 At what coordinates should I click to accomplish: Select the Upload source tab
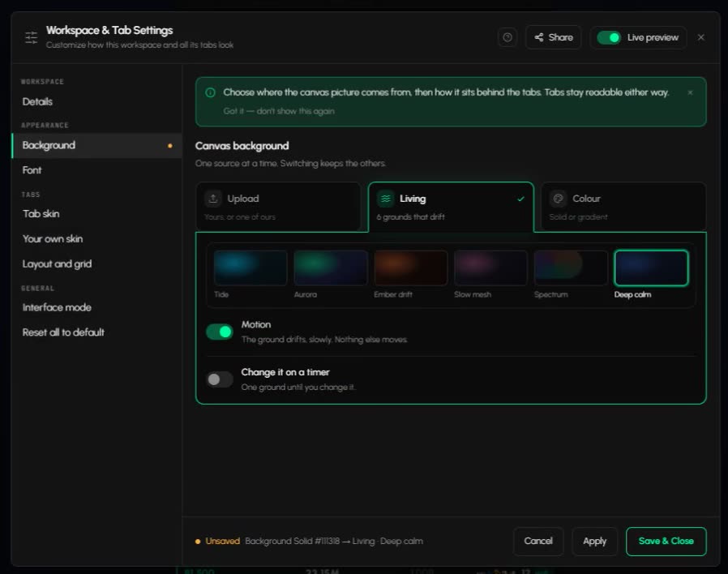pyautogui.click(x=278, y=207)
